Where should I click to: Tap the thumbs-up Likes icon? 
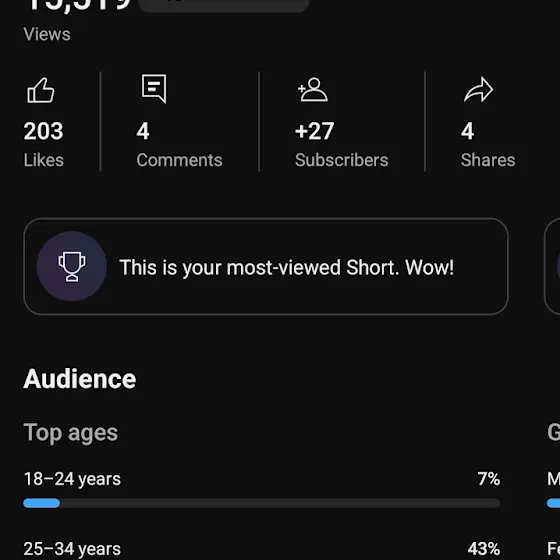[x=41, y=91]
